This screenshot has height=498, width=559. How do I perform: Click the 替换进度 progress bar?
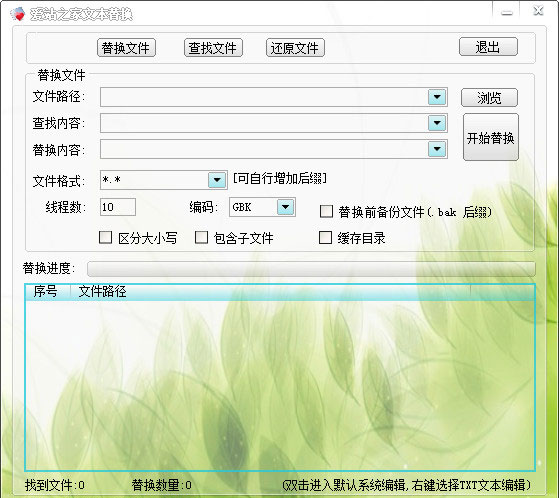pyautogui.click(x=311, y=269)
